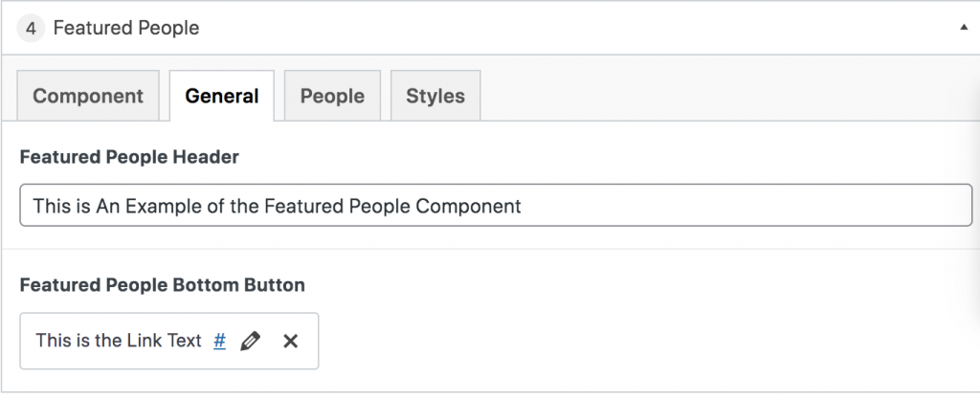Switch to the Component tab
The image size is (980, 400).
(x=88, y=96)
